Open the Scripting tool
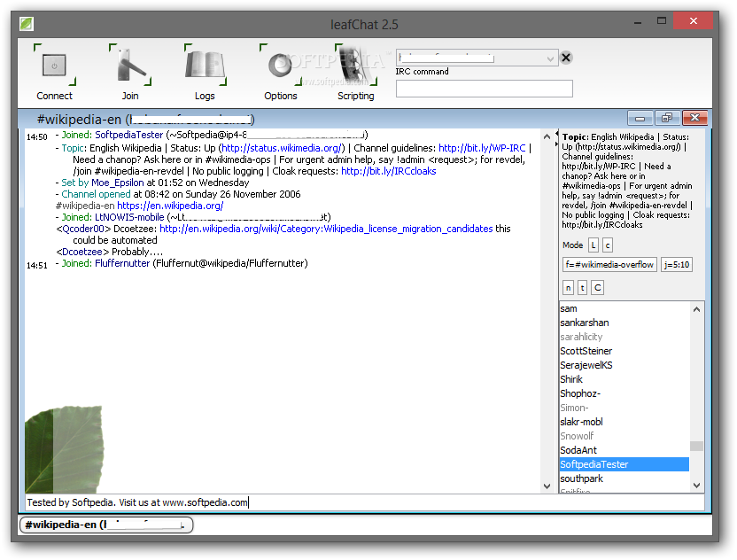The height and width of the screenshot is (560, 737). (x=356, y=73)
